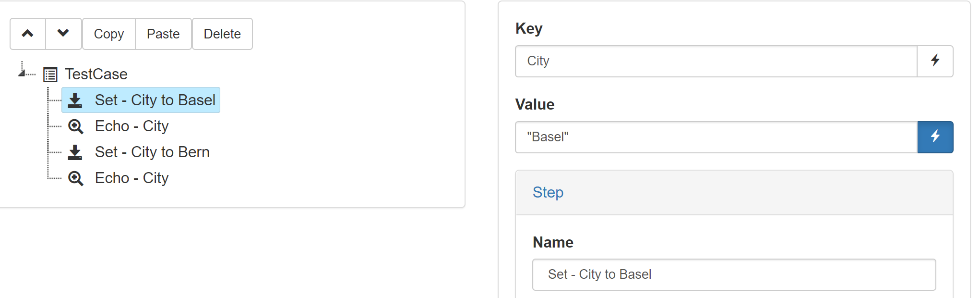Click the Delete button
Screen dimensions: 980x298
click(222, 34)
